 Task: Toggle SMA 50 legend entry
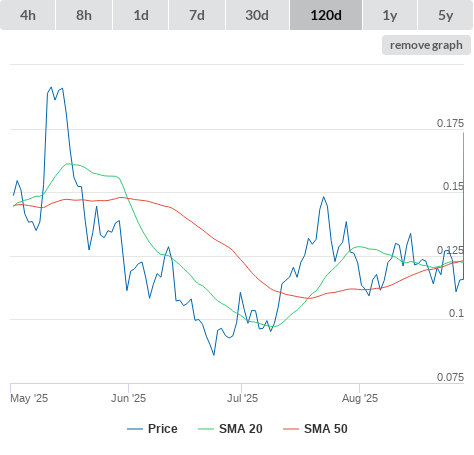(x=315, y=429)
